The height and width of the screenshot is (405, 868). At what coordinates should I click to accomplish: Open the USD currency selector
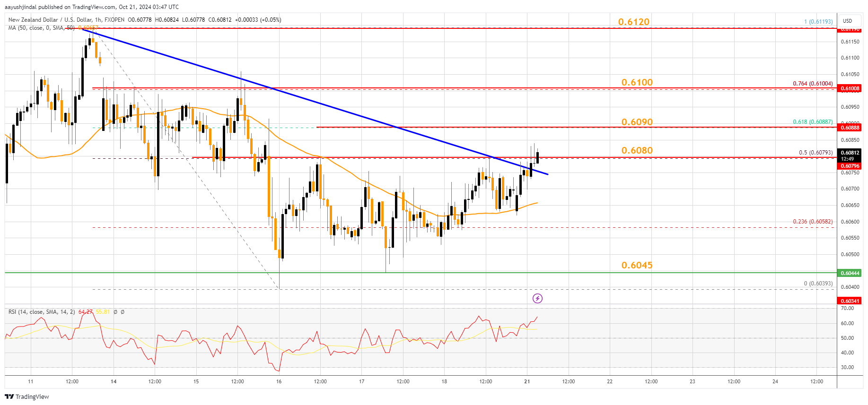(847, 21)
